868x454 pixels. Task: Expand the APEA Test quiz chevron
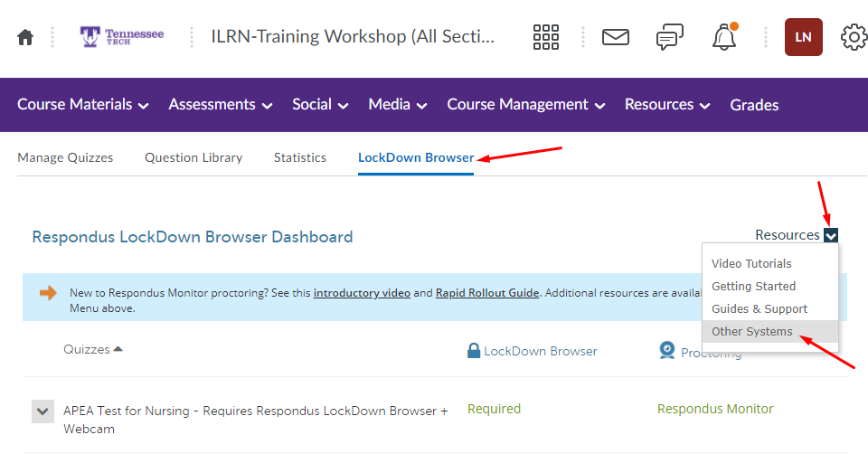tap(42, 411)
